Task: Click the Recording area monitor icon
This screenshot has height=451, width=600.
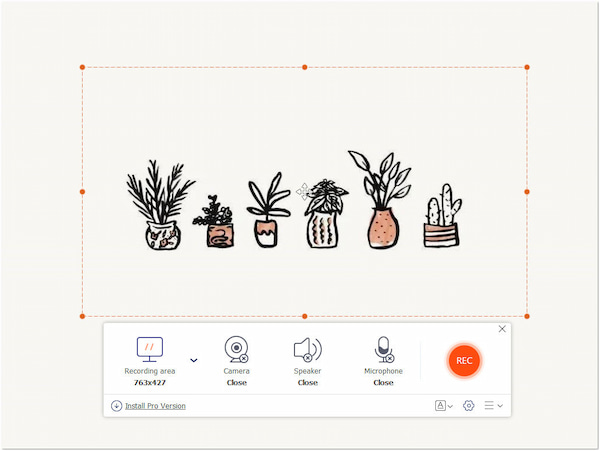Action: [x=149, y=349]
